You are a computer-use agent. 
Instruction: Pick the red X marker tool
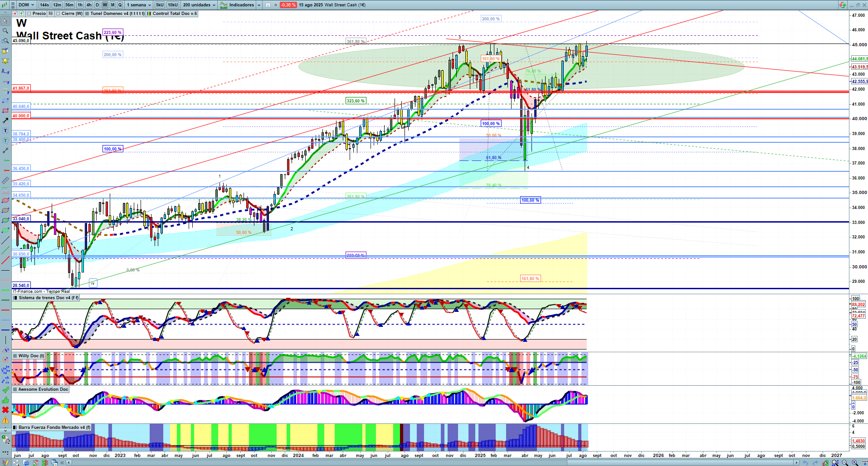(5, 410)
